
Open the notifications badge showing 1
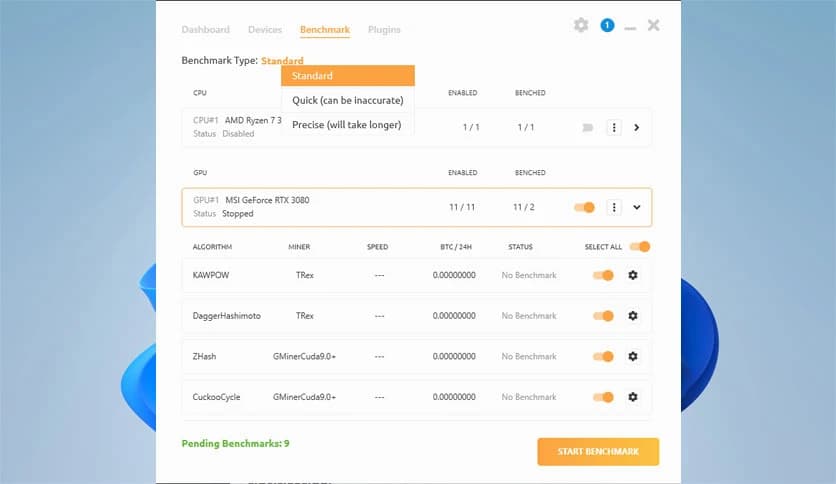[x=607, y=25]
